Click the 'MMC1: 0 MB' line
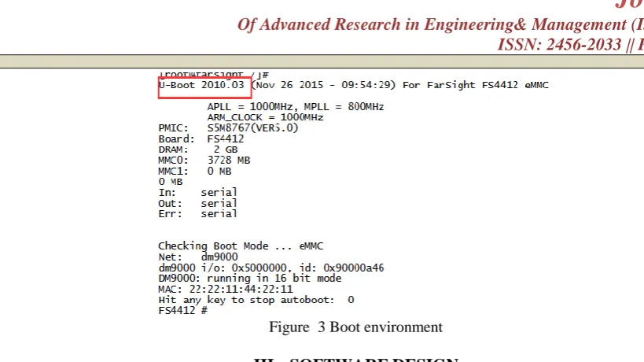The image size is (644, 362). click(x=195, y=171)
